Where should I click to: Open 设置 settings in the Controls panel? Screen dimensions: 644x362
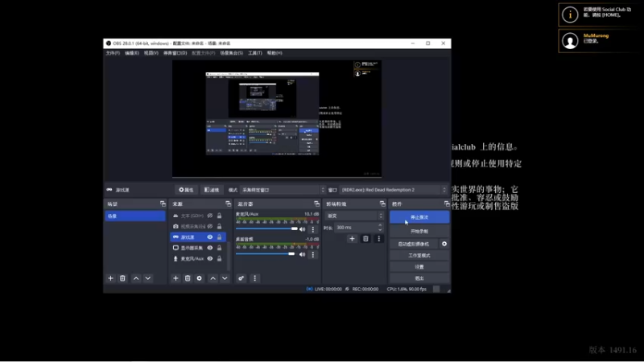coord(419,267)
